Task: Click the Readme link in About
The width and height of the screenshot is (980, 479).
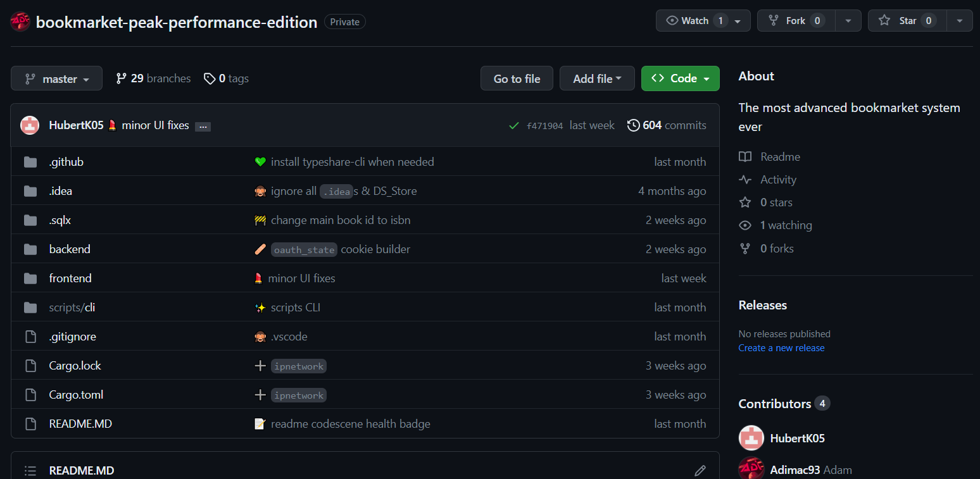Action: pos(780,157)
